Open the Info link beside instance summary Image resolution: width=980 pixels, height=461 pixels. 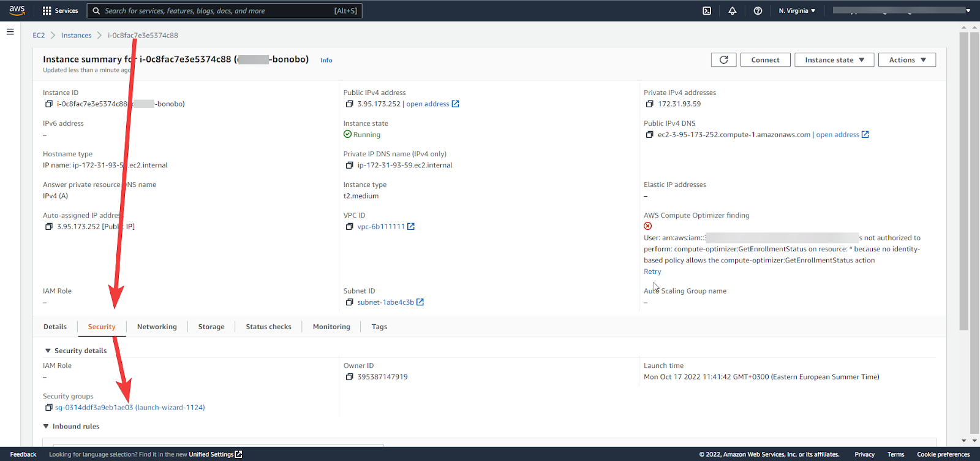coord(326,60)
